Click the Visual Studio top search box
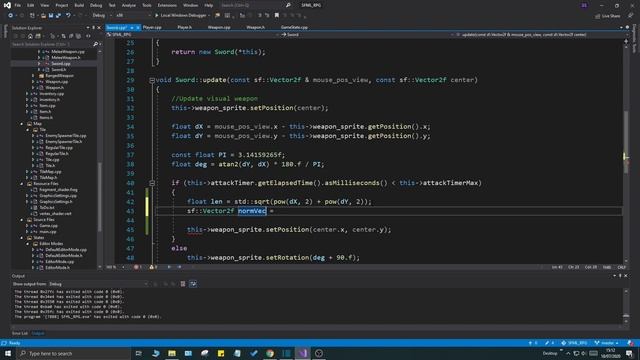 [x=256, y=5]
